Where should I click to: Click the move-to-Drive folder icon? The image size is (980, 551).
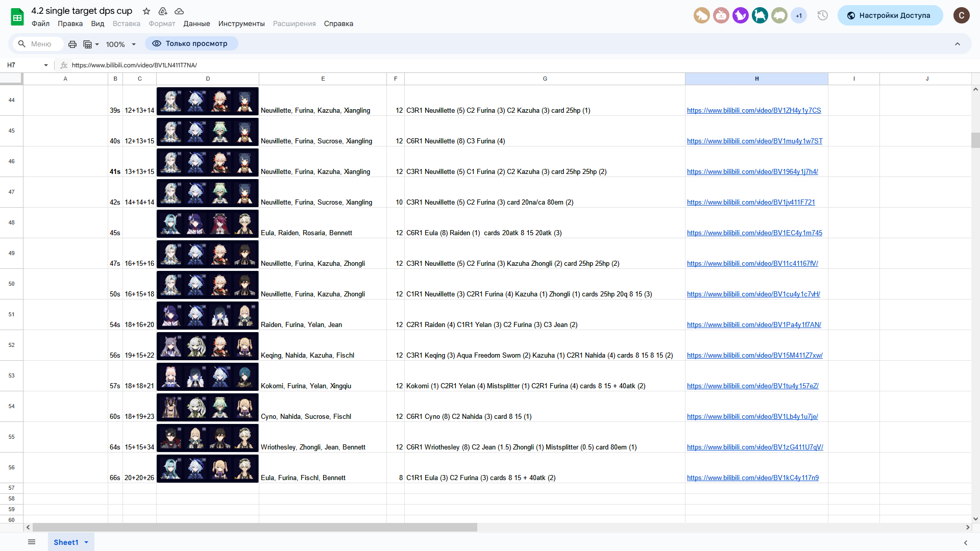tap(163, 11)
